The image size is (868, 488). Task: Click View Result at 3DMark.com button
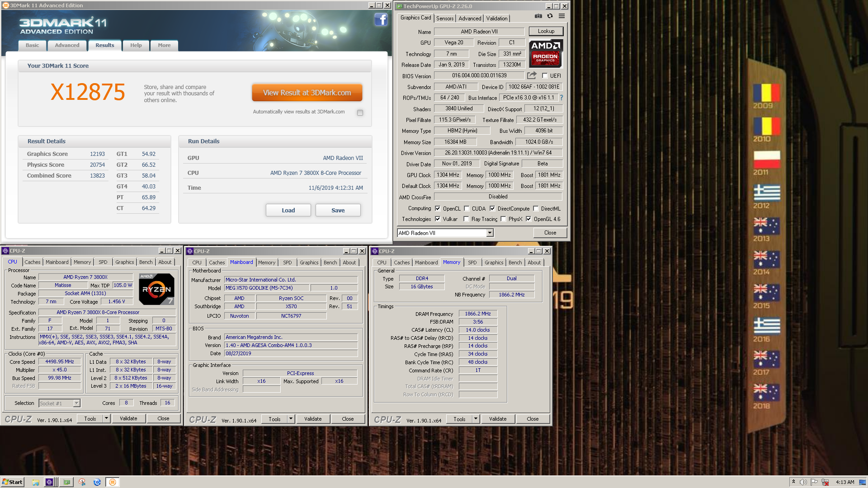click(x=307, y=93)
